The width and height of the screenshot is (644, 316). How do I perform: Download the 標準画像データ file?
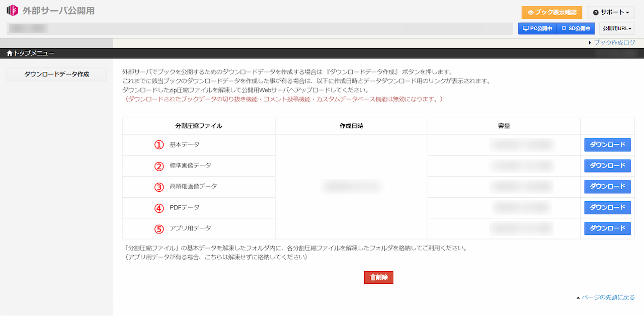[607, 166]
